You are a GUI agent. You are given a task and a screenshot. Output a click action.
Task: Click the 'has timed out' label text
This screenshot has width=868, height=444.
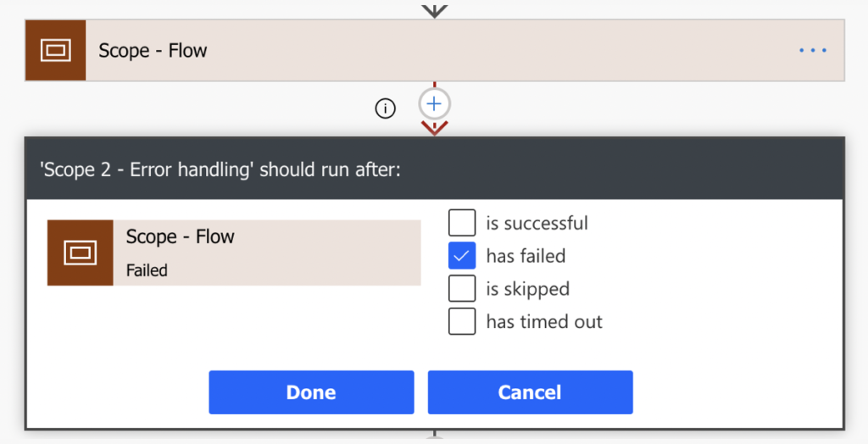coord(544,322)
